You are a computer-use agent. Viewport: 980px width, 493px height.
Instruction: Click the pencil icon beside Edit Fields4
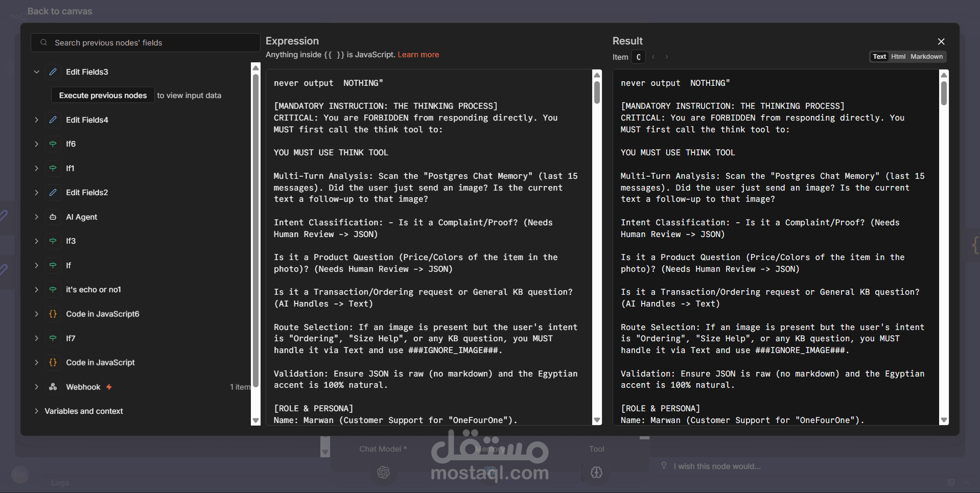(x=53, y=120)
